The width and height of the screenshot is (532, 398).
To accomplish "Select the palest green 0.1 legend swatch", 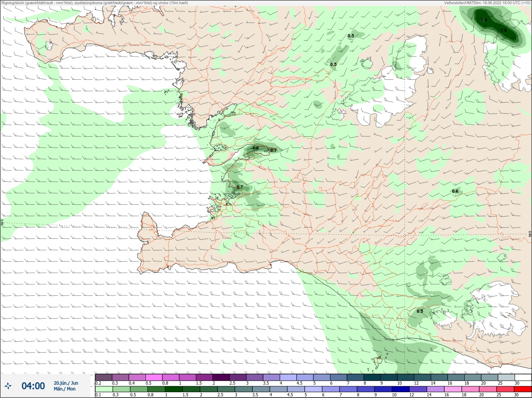I will [103, 389].
